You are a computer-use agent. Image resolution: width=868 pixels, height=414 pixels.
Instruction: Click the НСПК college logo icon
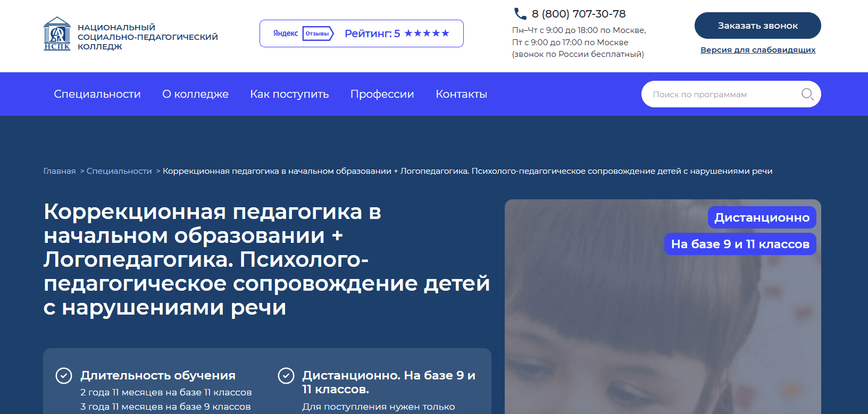coord(57,33)
